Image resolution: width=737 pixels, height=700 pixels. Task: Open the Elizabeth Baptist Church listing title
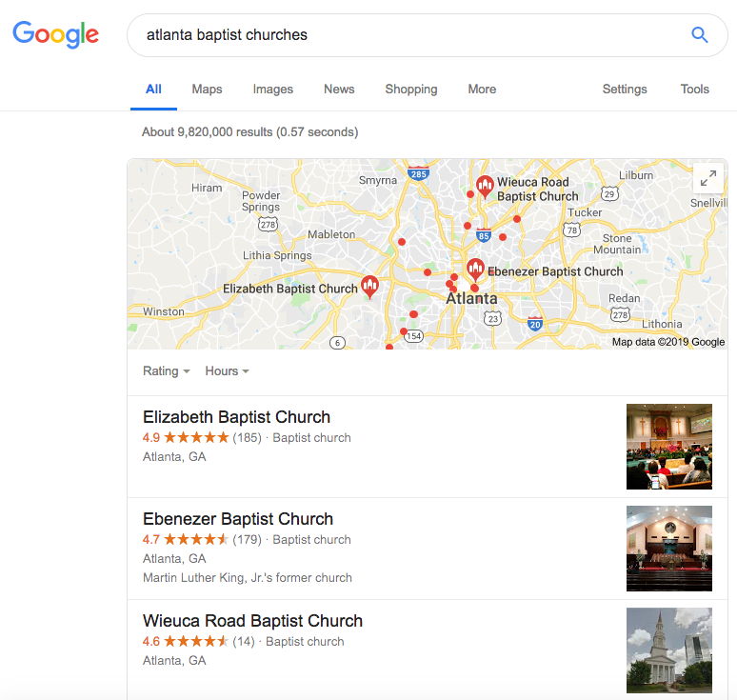coord(236,417)
